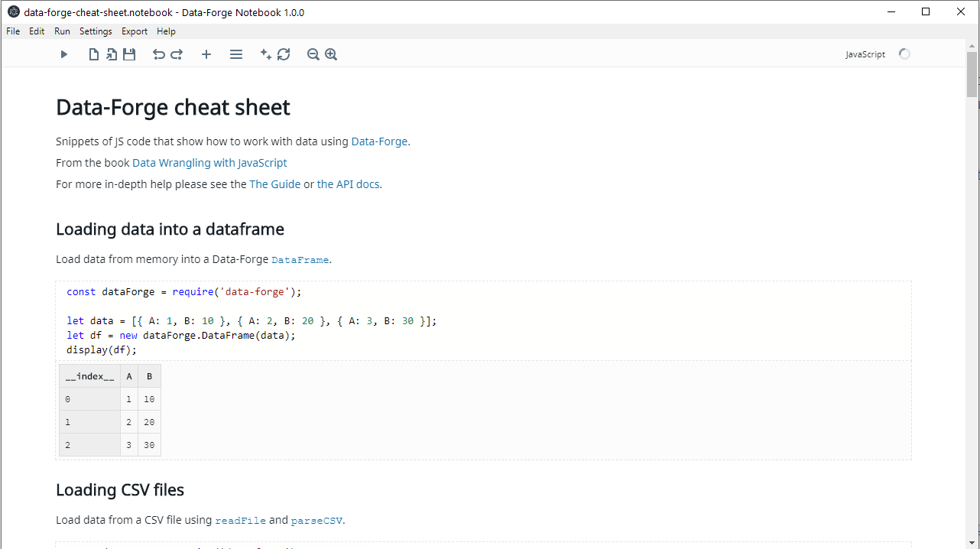
Task: Undo the last change
Action: pyautogui.click(x=159, y=54)
